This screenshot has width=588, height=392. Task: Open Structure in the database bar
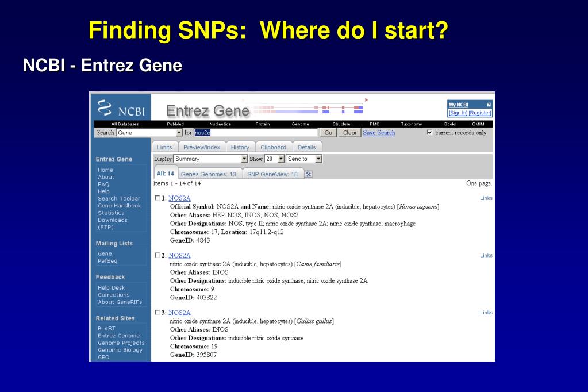(341, 124)
